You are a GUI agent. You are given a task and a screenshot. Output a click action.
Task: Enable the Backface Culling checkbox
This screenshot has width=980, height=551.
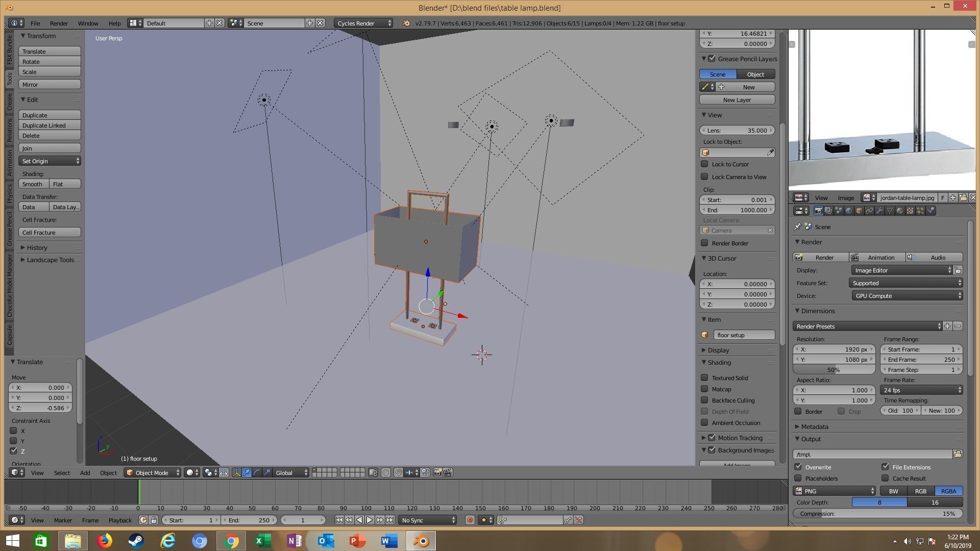click(704, 400)
